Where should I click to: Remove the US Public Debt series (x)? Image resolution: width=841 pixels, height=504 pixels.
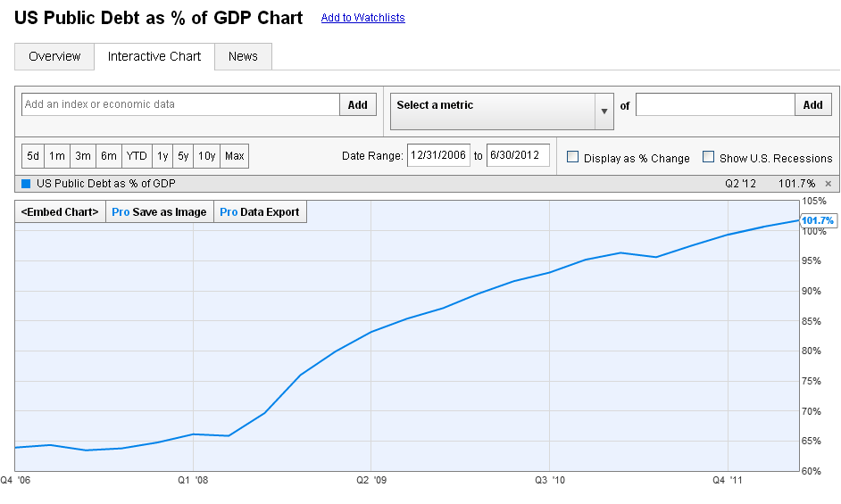coord(828,184)
